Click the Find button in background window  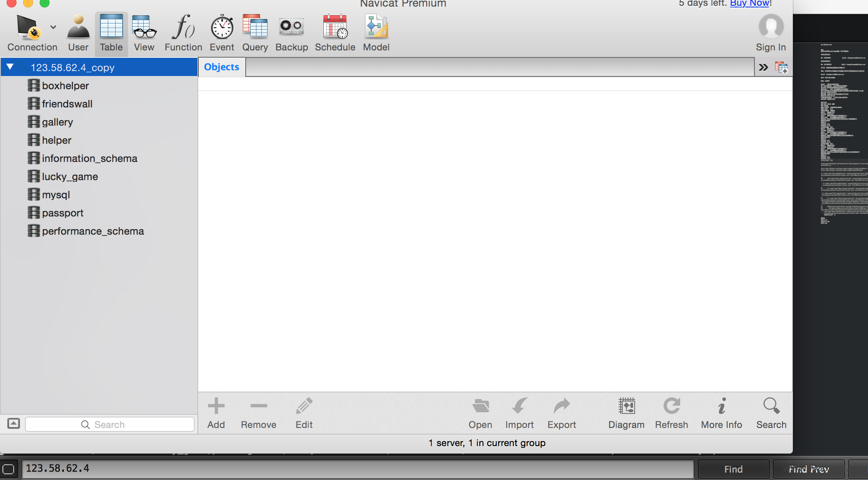pos(733,469)
